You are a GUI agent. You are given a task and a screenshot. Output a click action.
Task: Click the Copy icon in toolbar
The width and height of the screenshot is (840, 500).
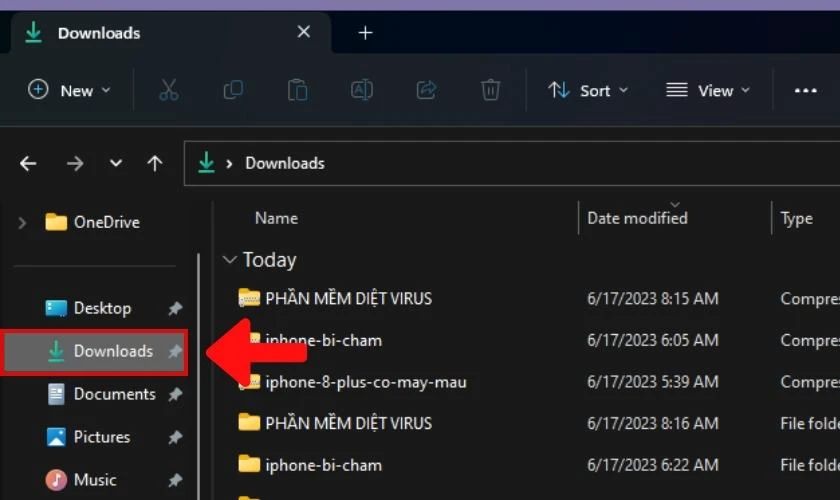[233, 90]
